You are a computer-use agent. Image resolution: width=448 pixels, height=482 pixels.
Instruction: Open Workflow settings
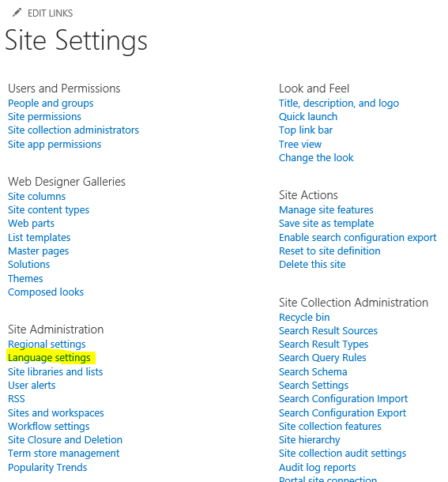click(x=48, y=427)
